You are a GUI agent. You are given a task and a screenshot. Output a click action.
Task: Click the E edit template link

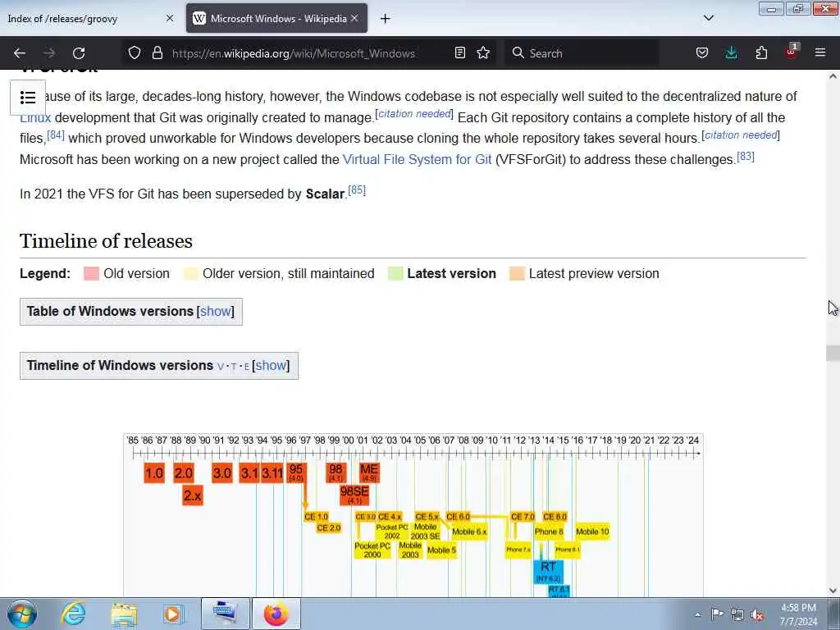point(246,367)
